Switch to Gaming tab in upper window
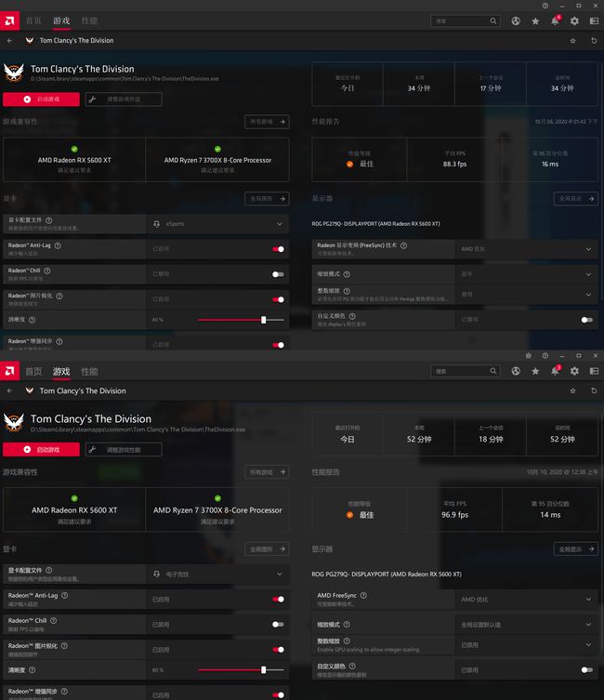Viewport: 604px width, 700px height. 61,20
